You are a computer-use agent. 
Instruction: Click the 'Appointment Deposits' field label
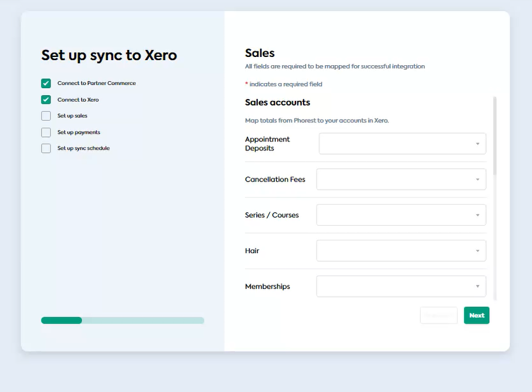click(x=267, y=144)
